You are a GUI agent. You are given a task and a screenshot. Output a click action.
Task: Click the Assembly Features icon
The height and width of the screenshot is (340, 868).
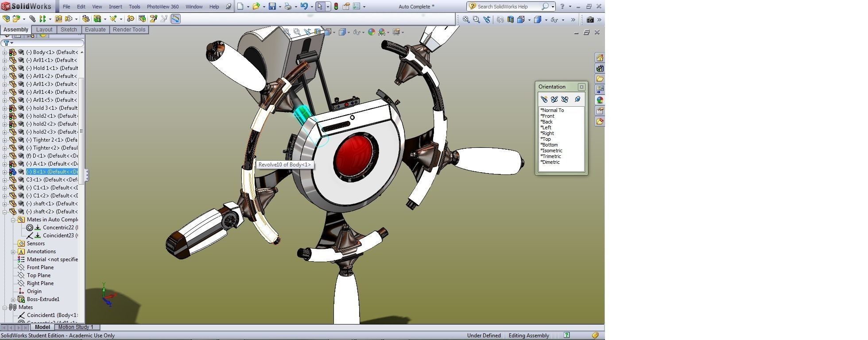click(x=97, y=19)
